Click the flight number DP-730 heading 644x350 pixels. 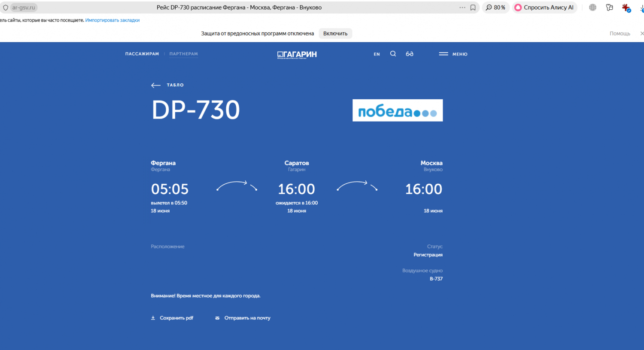click(x=196, y=110)
